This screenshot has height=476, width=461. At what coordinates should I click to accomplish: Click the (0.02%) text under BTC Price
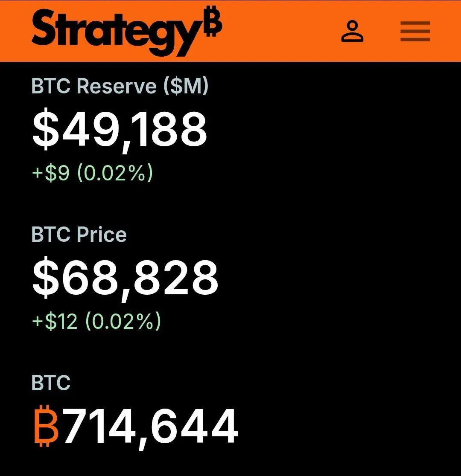pyautogui.click(x=123, y=321)
